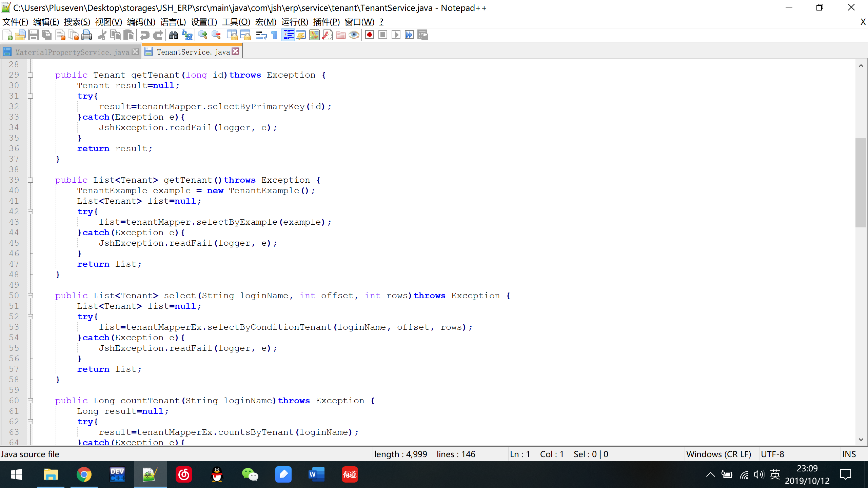Viewport: 868px width, 488px height.
Task: Open the 搜索(S) menu
Action: [x=77, y=22]
